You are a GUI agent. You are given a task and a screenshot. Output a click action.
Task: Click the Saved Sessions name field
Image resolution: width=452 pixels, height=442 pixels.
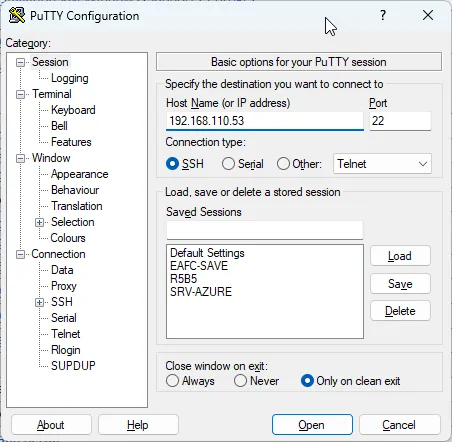(x=265, y=230)
